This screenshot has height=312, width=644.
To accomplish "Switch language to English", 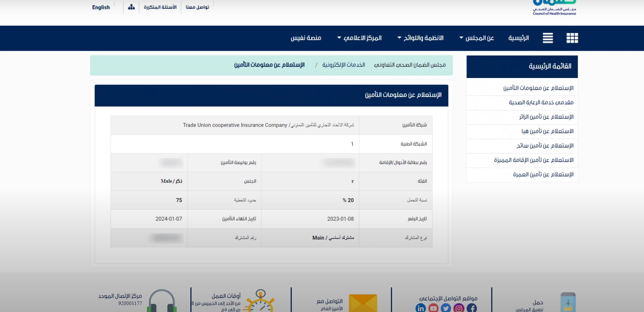I will coord(101,7).
